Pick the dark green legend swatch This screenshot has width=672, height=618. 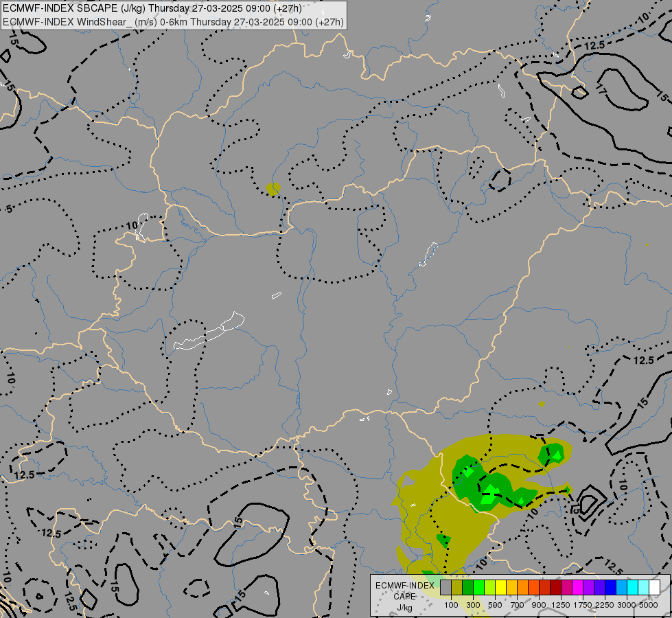click(467, 587)
